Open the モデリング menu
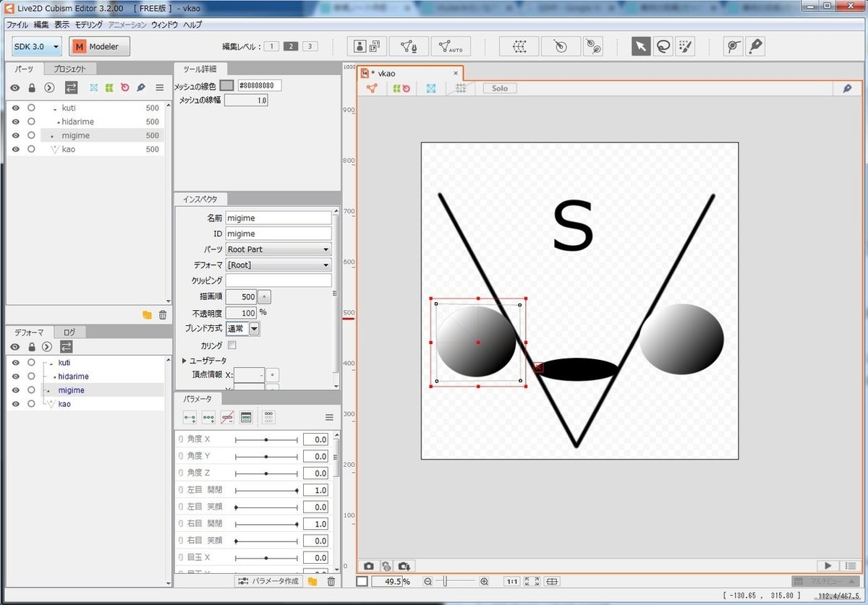Image resolution: width=868 pixels, height=605 pixels. tap(89, 25)
